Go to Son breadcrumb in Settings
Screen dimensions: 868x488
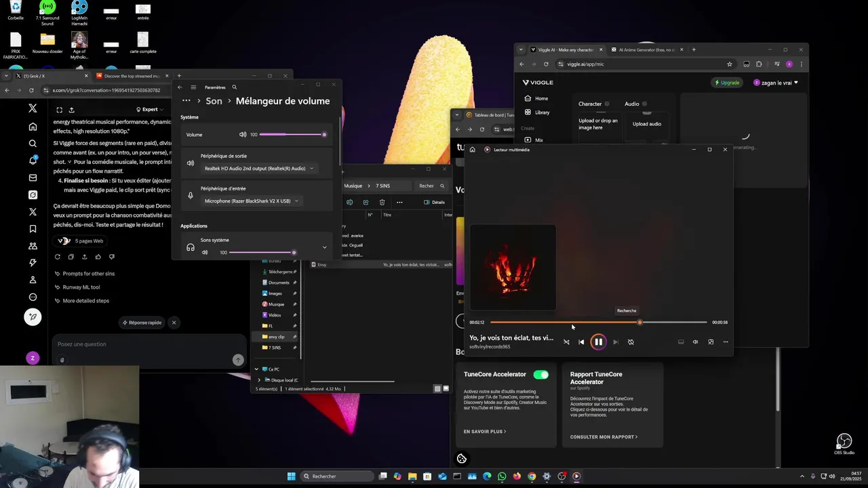[x=214, y=101]
